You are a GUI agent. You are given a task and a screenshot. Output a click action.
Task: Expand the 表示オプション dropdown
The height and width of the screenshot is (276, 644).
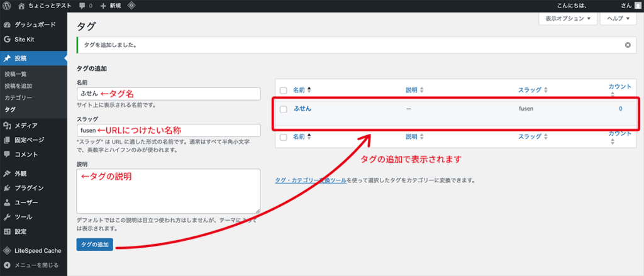[567, 19]
